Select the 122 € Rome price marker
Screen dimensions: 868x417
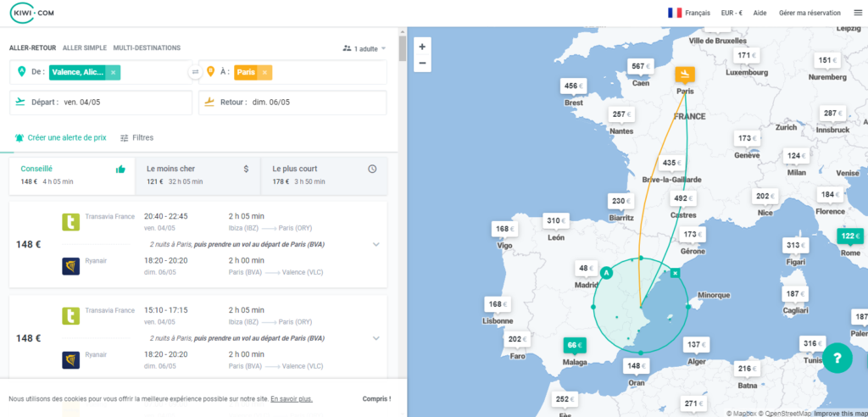[850, 236]
